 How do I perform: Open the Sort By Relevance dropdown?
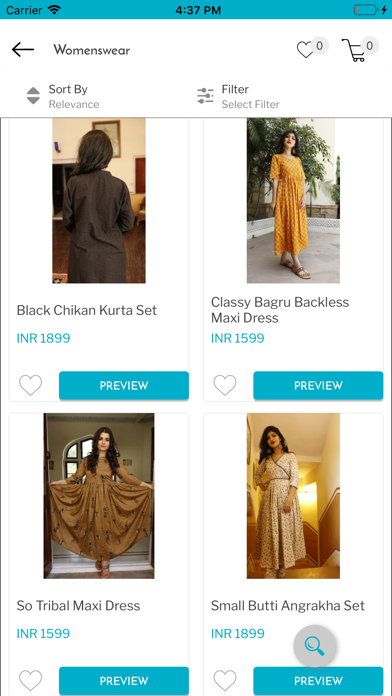[74, 96]
